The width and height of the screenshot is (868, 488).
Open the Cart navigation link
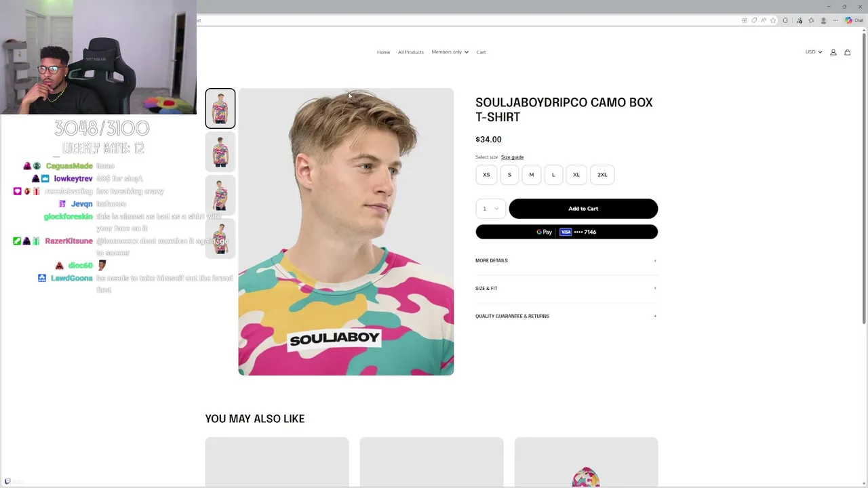(481, 52)
